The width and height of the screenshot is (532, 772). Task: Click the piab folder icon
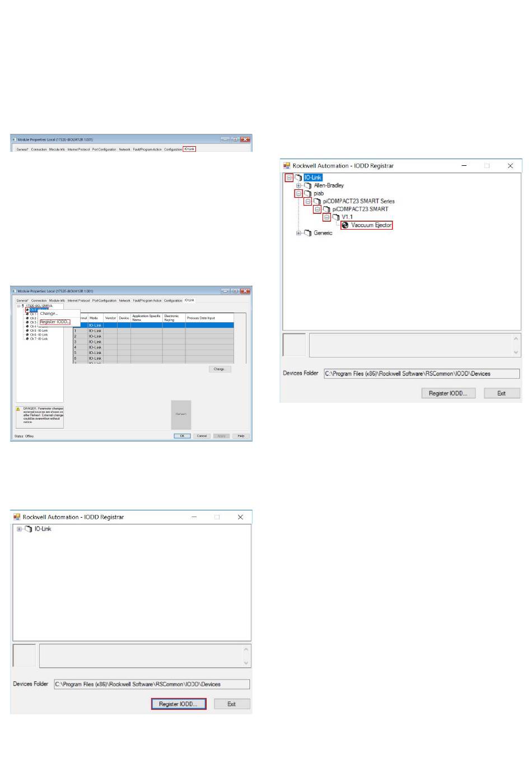point(307,193)
